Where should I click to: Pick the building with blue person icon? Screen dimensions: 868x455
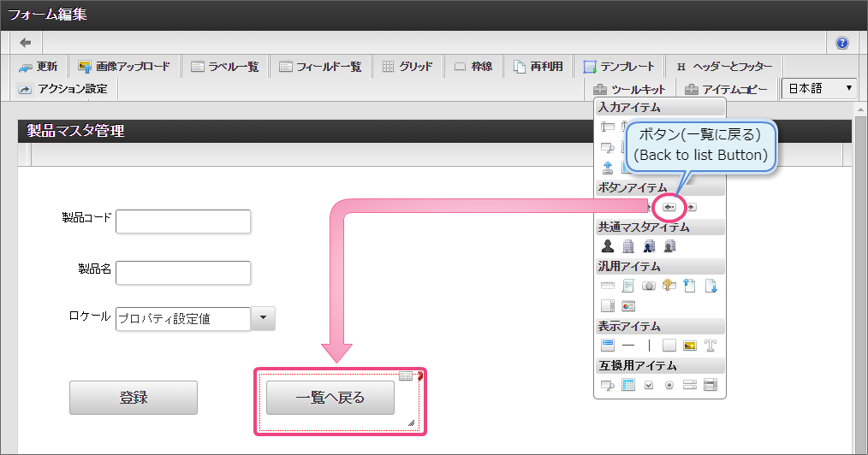(649, 246)
